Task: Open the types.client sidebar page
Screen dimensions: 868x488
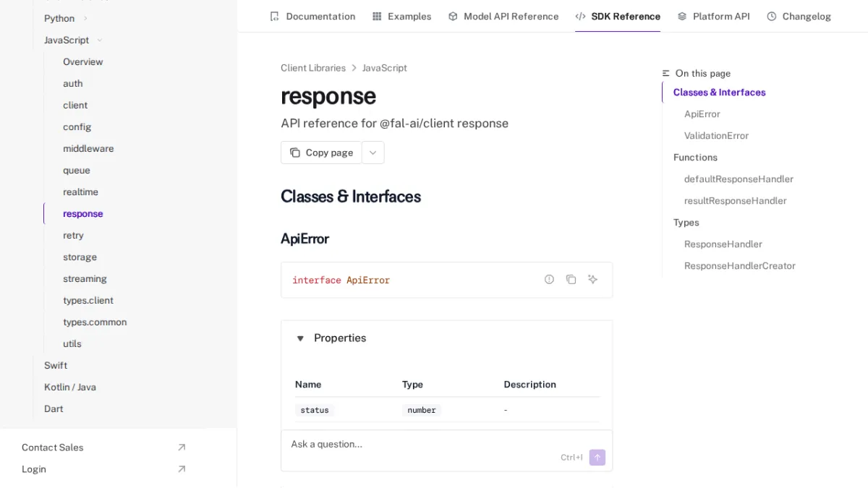Action: click(88, 300)
